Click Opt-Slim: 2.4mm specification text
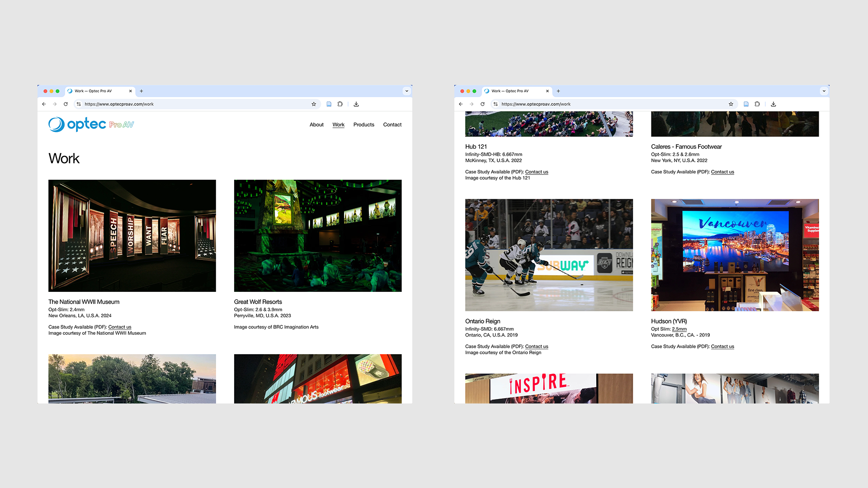This screenshot has height=488, width=868. click(66, 310)
